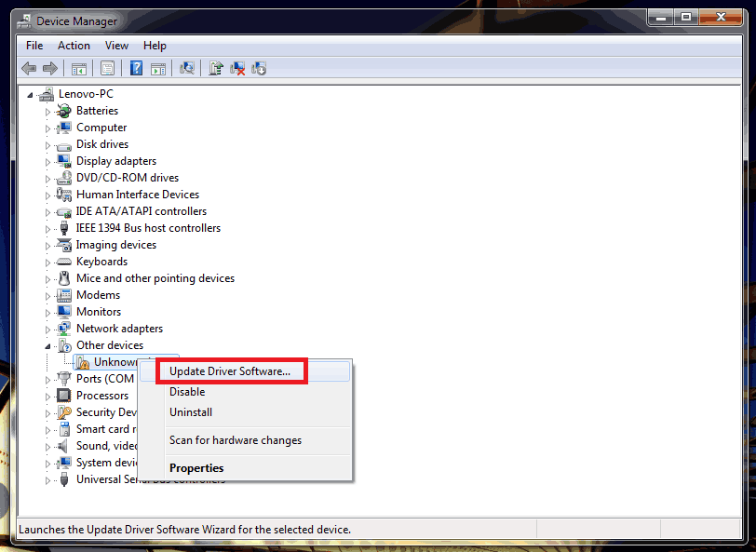This screenshot has height=552, width=756.
Task: Click the Back navigation arrow in toolbar
Action: click(29, 67)
